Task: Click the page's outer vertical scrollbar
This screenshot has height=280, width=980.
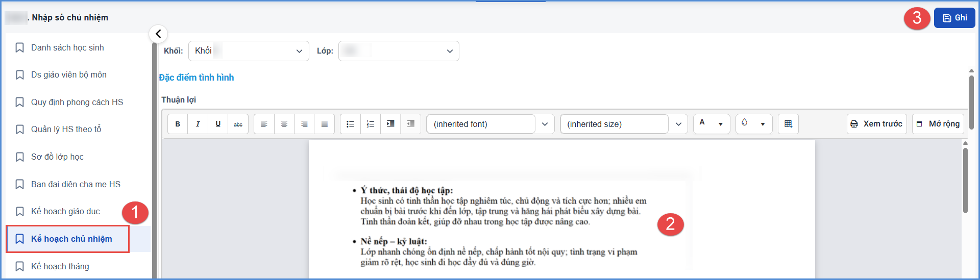Action: (971, 102)
